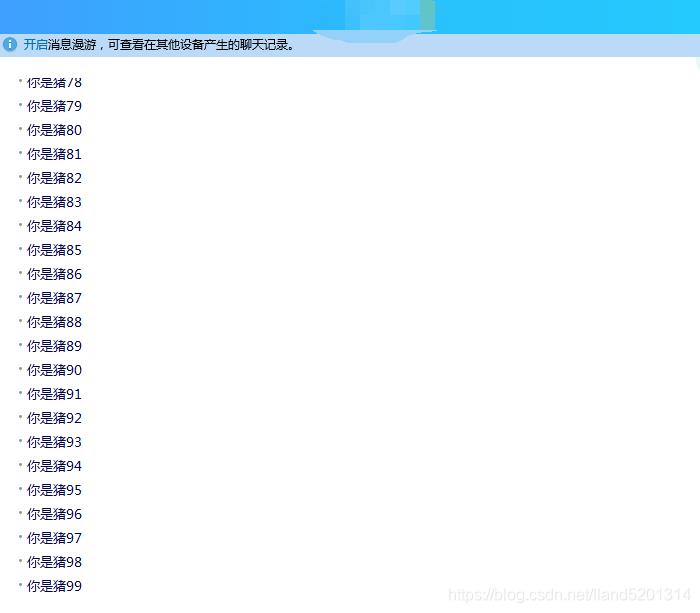
Task: Select the message 你是猪87
Action: point(54,298)
